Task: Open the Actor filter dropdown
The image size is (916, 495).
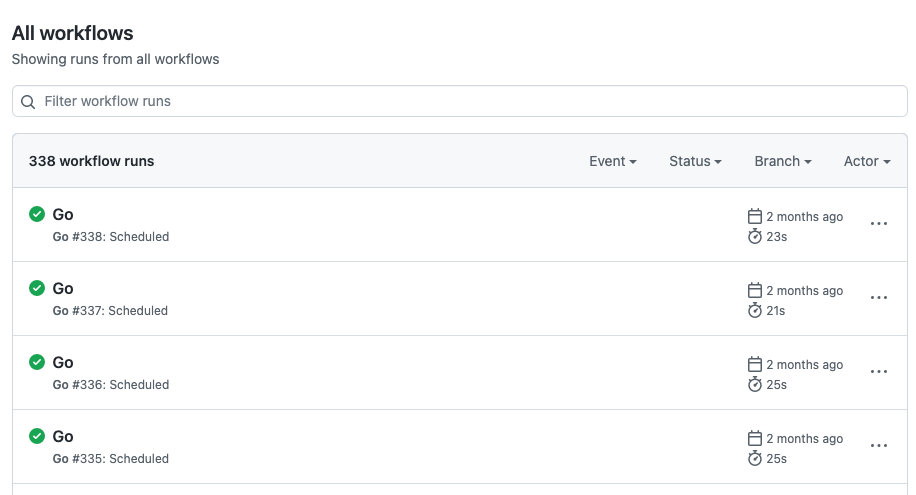Action: pyautogui.click(x=867, y=161)
